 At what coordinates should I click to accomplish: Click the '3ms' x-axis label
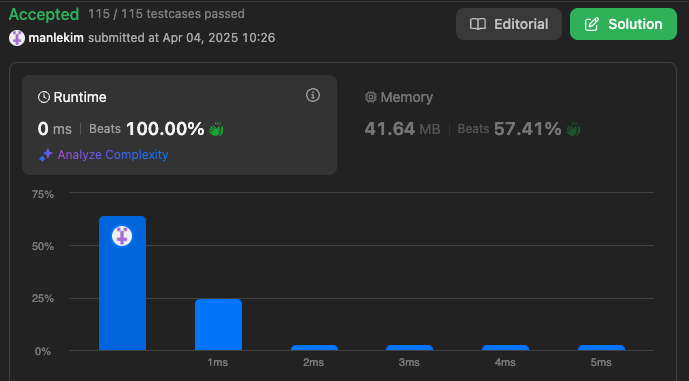click(x=409, y=363)
